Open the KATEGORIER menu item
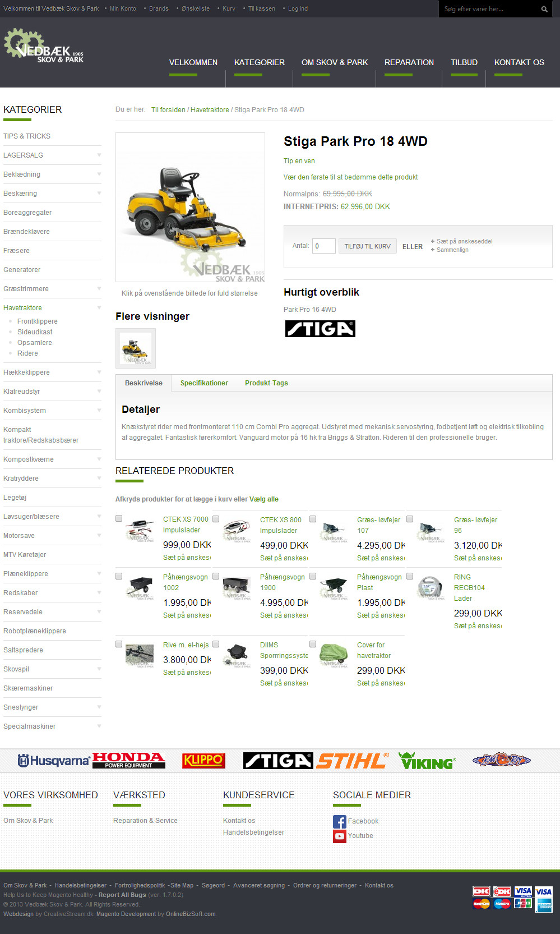This screenshot has height=934, width=560. (x=260, y=62)
